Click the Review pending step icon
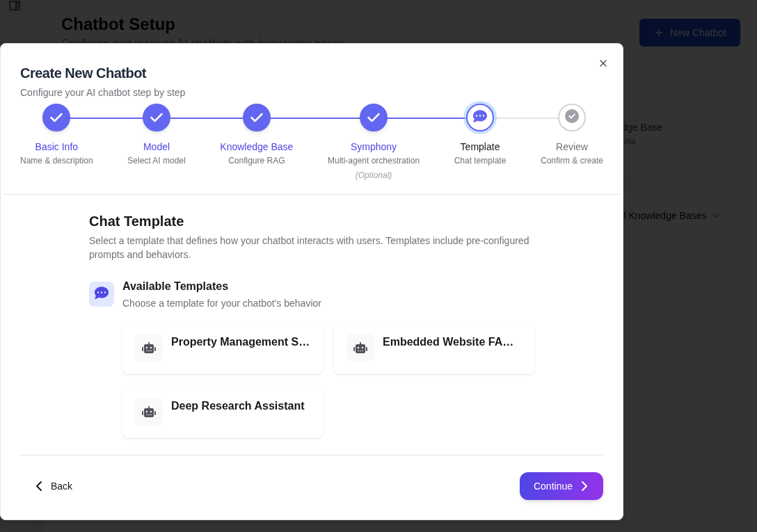757x532 pixels. [572, 117]
